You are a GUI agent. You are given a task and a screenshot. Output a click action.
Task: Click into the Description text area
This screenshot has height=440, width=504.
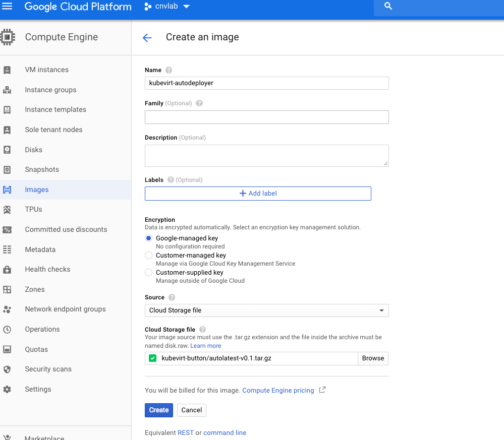[266, 156]
